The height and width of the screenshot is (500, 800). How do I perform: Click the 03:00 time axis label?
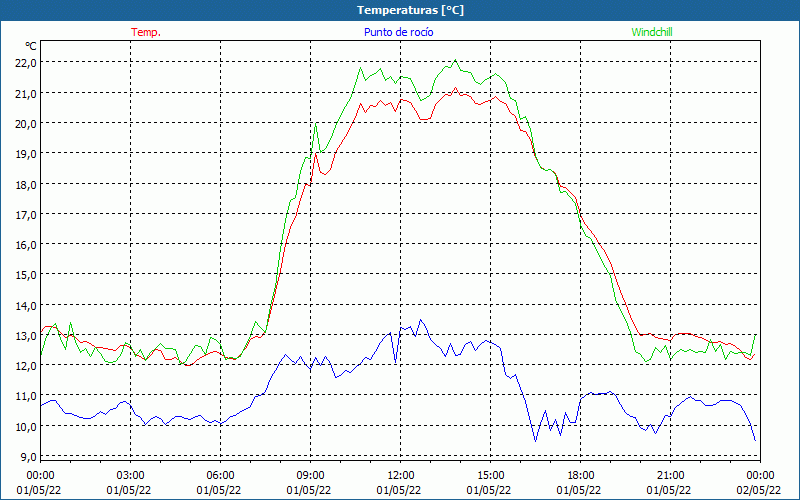[131, 476]
